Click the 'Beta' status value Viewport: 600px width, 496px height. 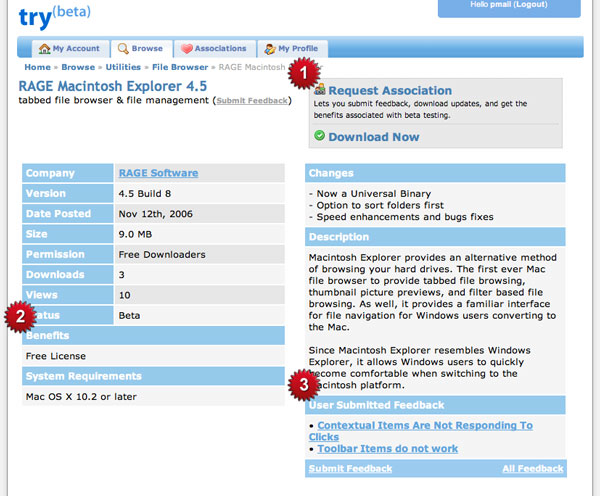coord(129,316)
